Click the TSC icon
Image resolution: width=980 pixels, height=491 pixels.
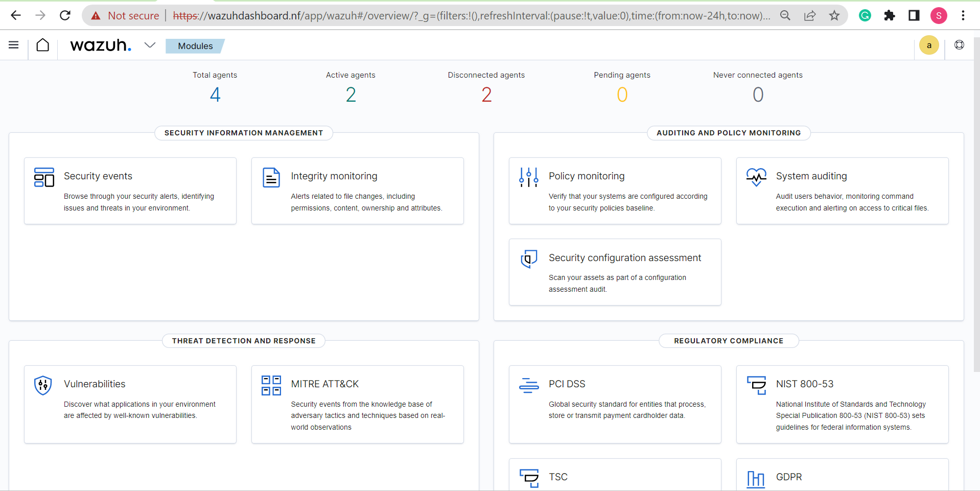529,478
